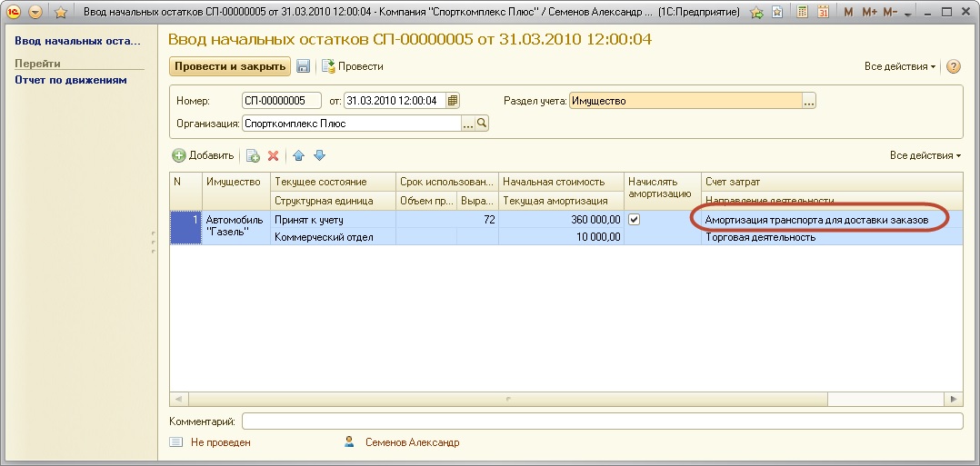Click the save document diskette icon
980x466 pixels.
tap(304, 66)
